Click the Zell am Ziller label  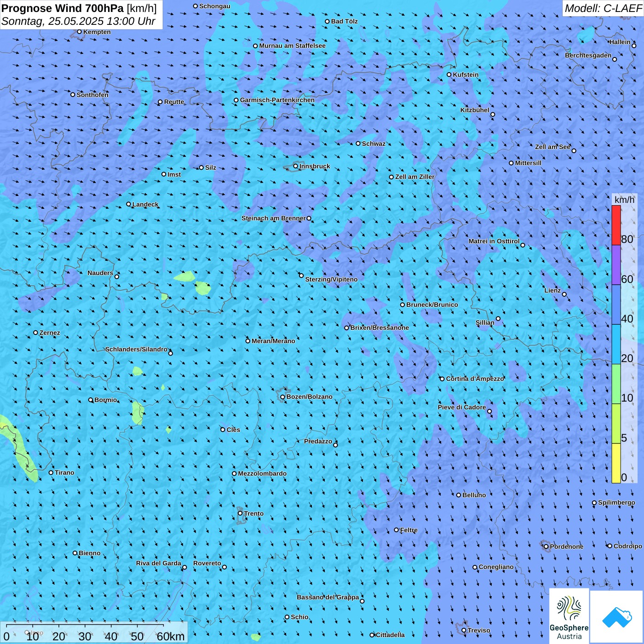click(415, 177)
